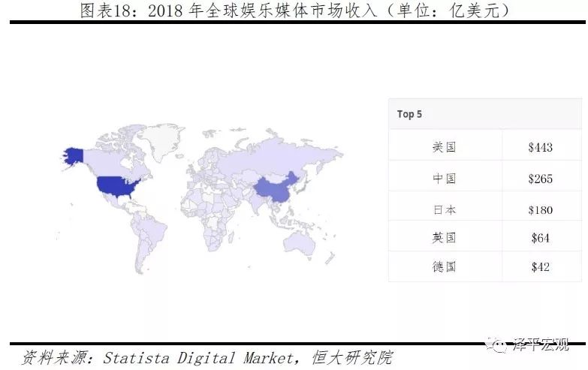Click the $265 value cell
588x370 pixels.
[x=540, y=179]
